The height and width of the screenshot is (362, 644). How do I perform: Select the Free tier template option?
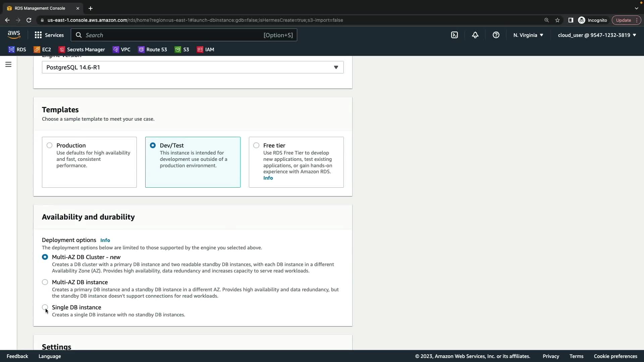point(256,145)
